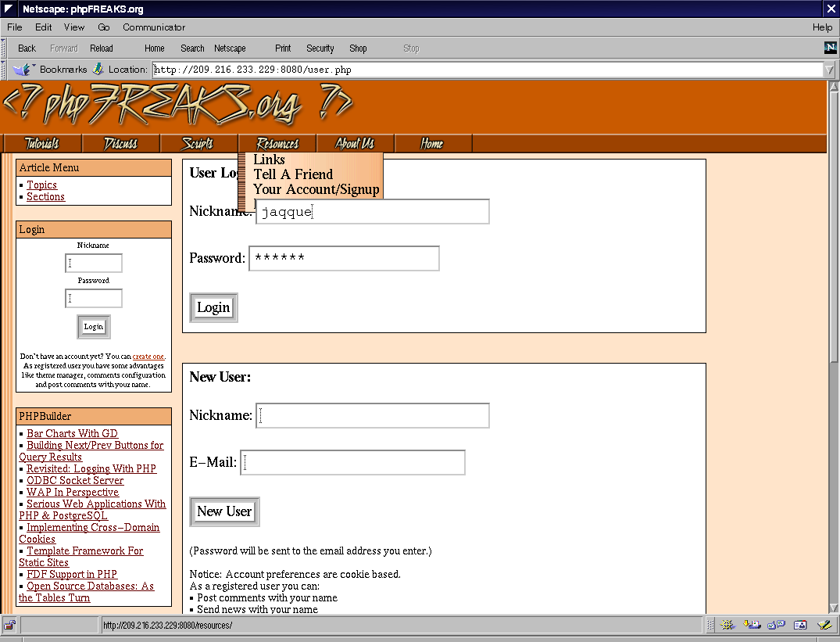Go to the browser Home page

(154, 48)
